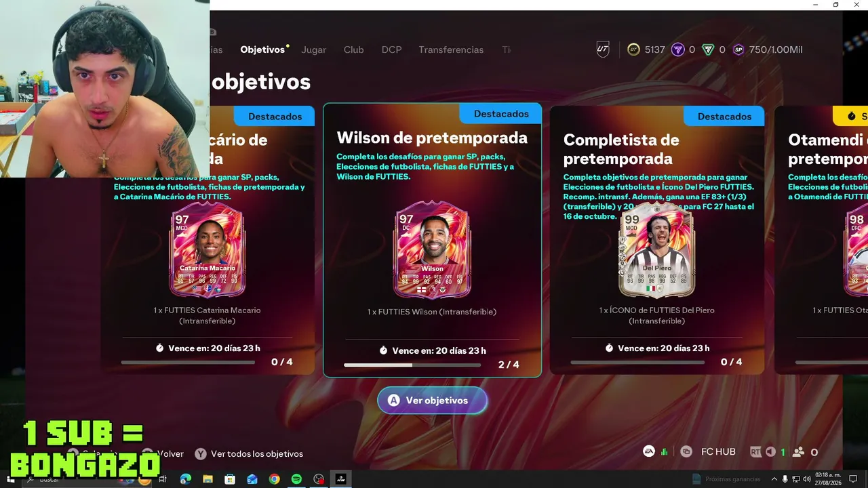Click the EA logo icon

click(x=649, y=451)
